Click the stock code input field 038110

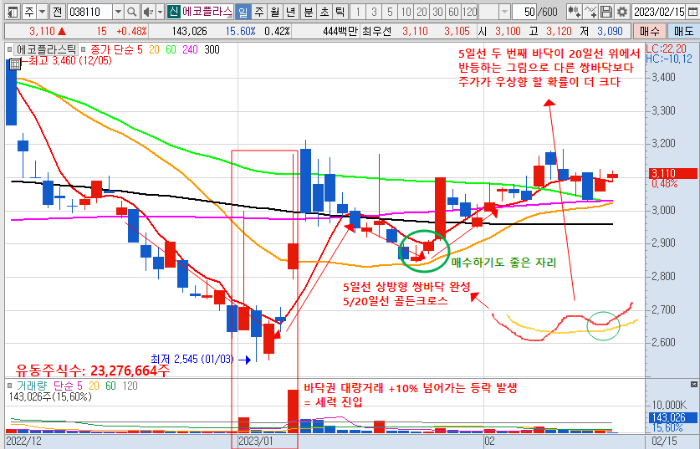coord(90,12)
